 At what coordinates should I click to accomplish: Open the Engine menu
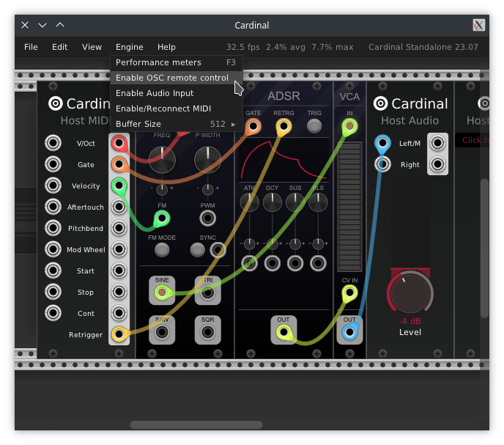(x=129, y=47)
